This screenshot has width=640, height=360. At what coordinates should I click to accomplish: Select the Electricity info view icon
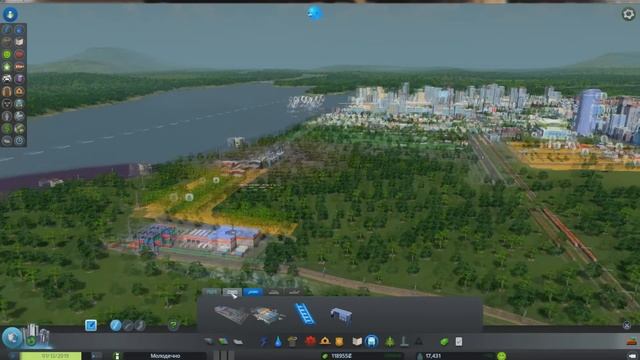coord(7,29)
